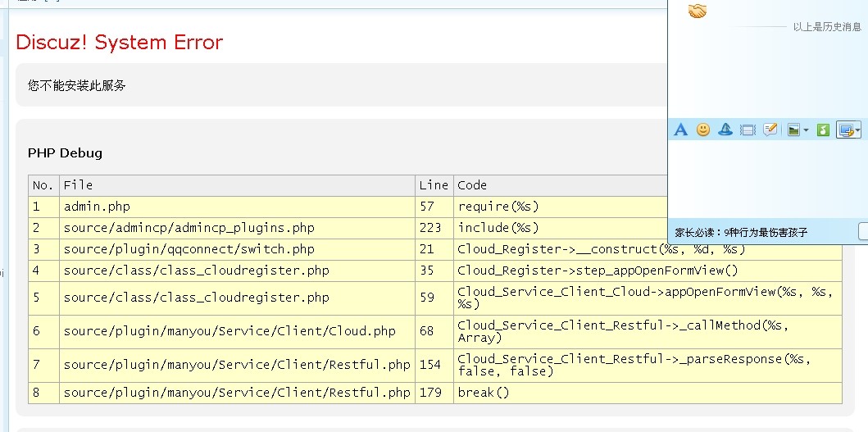Click Restful.php file cell in row 8

click(x=237, y=393)
